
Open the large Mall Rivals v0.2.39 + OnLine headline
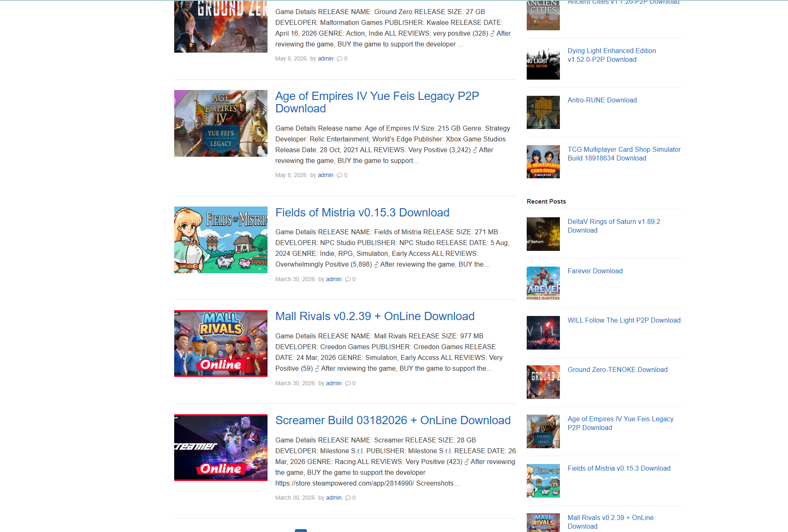point(375,316)
